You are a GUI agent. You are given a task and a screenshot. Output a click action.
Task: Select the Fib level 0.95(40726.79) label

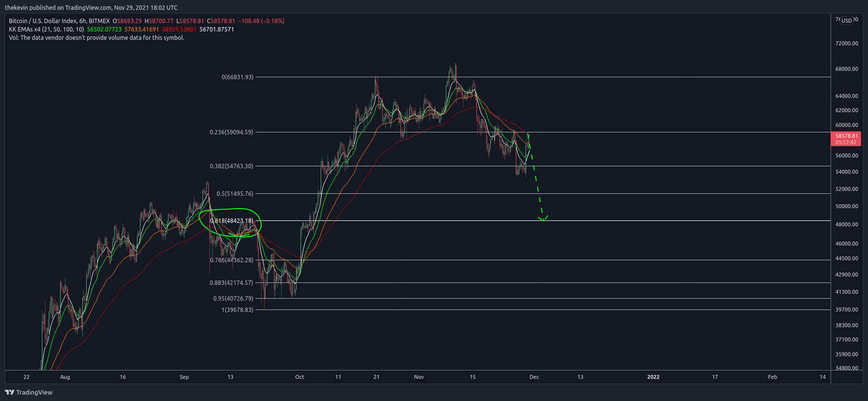tap(233, 299)
